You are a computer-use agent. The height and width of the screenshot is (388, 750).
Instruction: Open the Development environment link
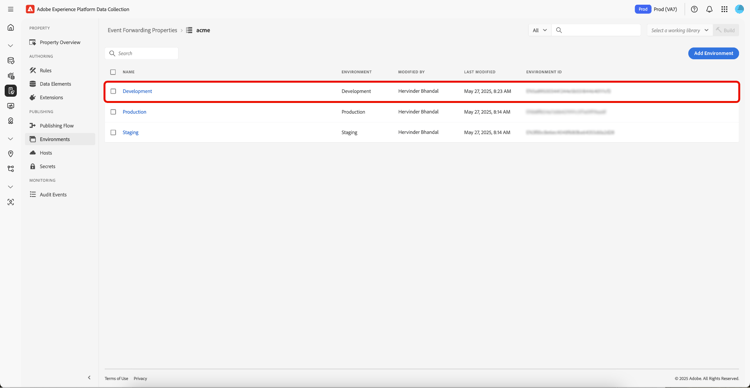click(137, 91)
